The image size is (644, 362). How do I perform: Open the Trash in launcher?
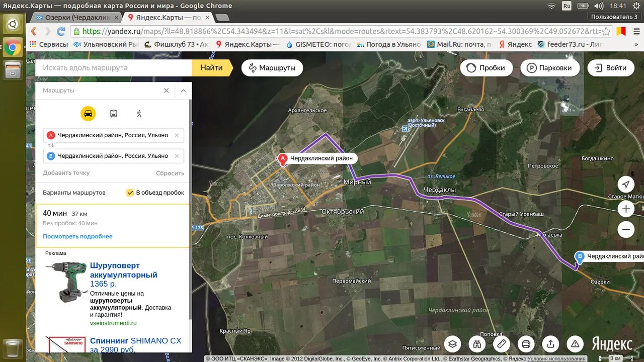(x=13, y=349)
